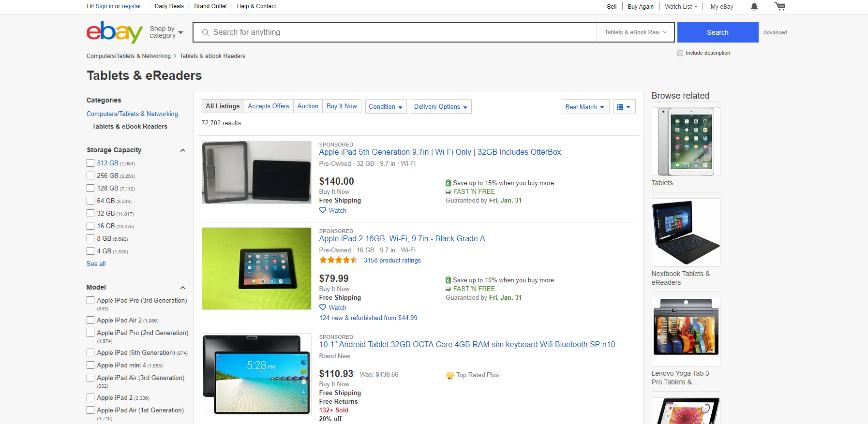Screen dimensions: 868x424
Task: Open the shopping cart icon
Action: (780, 6)
